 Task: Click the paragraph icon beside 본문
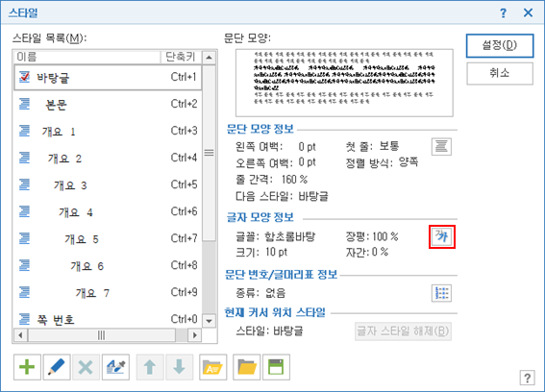point(24,104)
